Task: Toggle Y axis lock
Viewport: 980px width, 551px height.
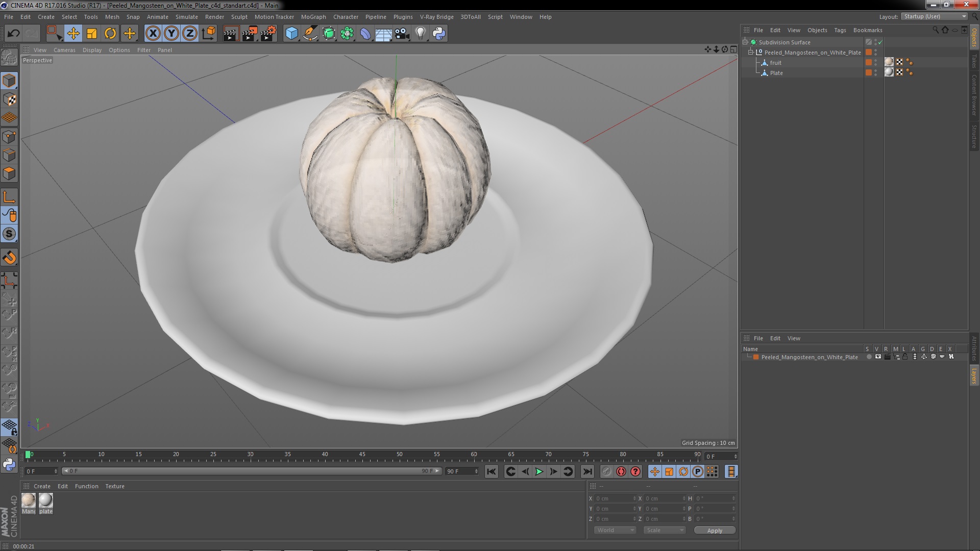Action: tap(171, 34)
